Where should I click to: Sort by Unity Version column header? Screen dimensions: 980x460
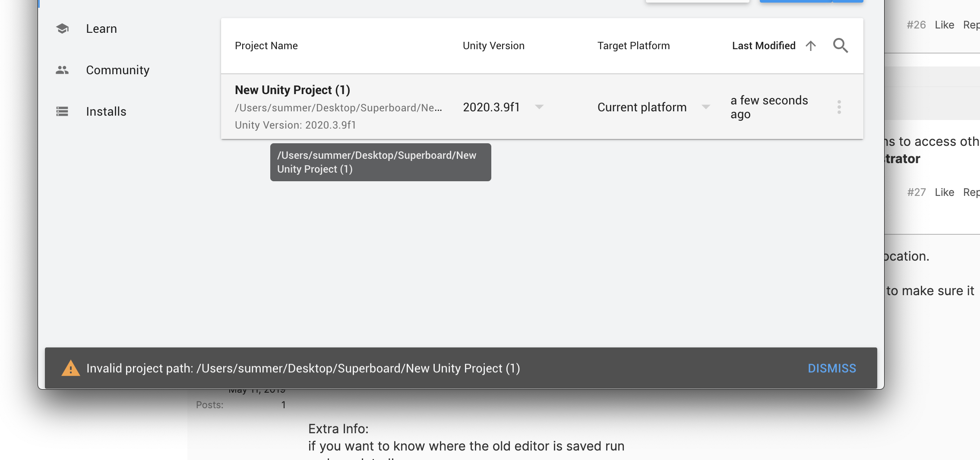[493, 46]
